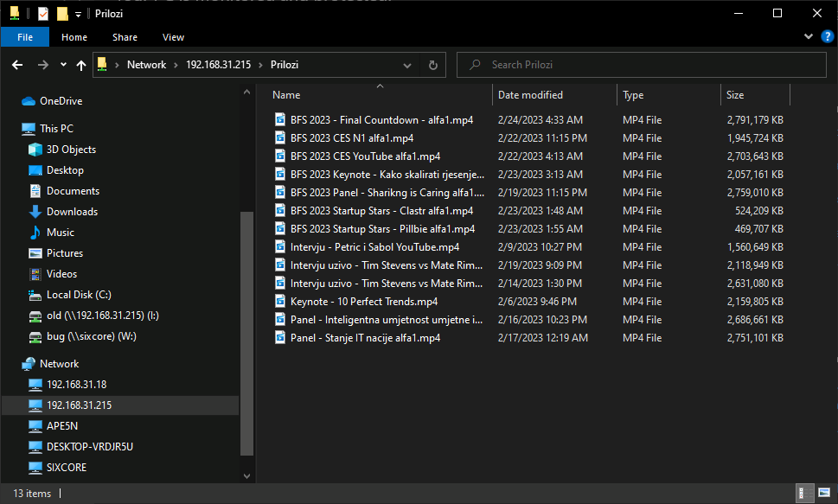Open the File menu
Image resolution: width=838 pixels, height=504 pixels.
click(24, 37)
